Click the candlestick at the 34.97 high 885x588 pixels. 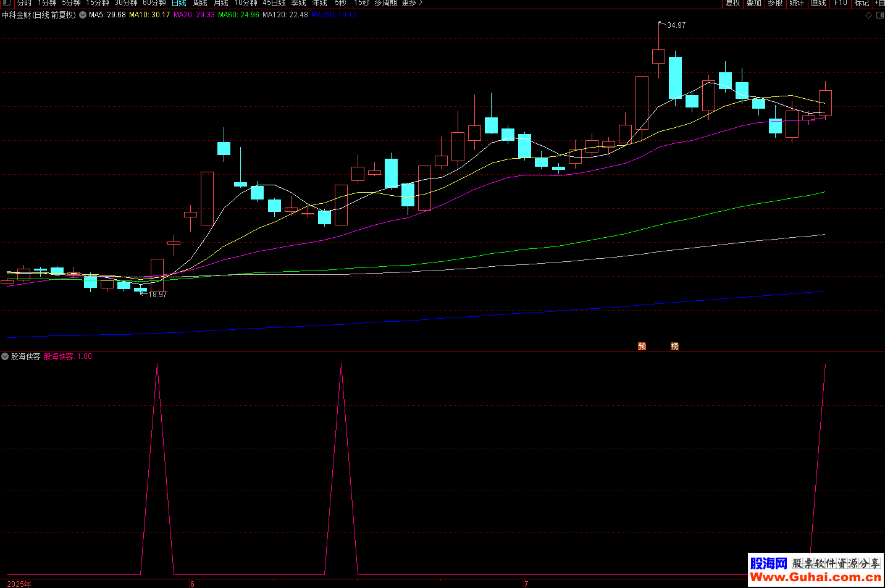[x=658, y=56]
